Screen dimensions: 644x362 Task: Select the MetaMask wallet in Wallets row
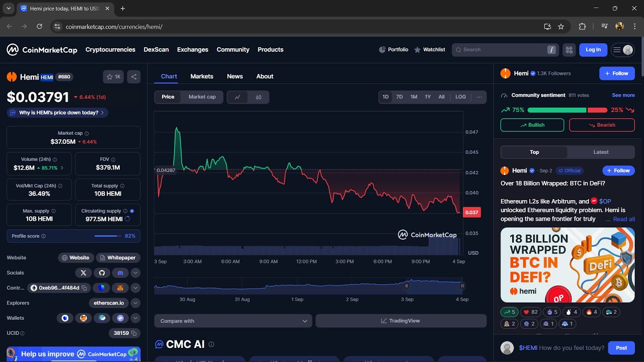click(x=84, y=318)
